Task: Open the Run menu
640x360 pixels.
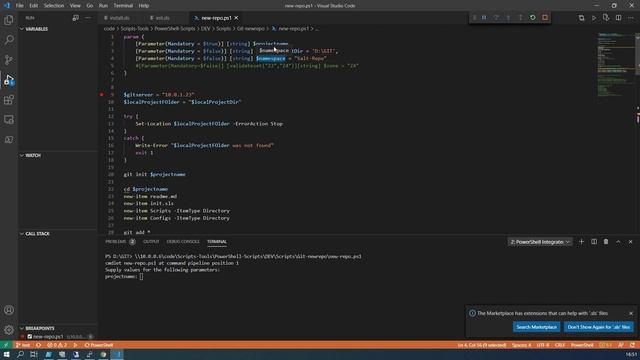Action: tap(103, 6)
